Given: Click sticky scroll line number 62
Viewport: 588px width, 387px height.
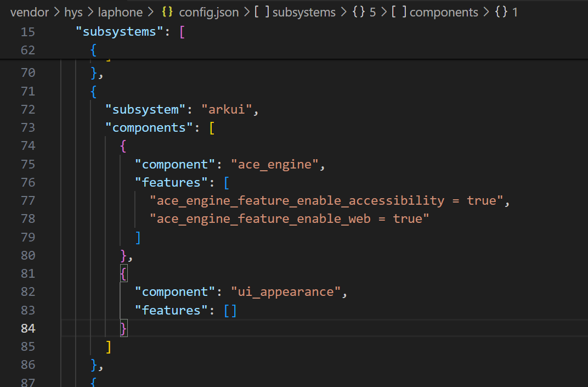Looking at the screenshot, I should 28,50.
